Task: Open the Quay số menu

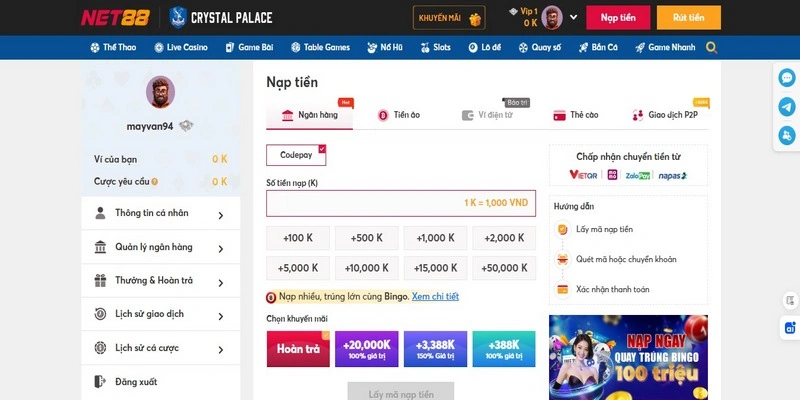Action: (540, 47)
